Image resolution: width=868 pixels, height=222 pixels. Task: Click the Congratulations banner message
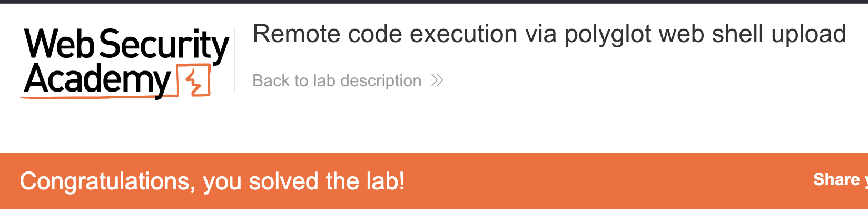pos(212,181)
